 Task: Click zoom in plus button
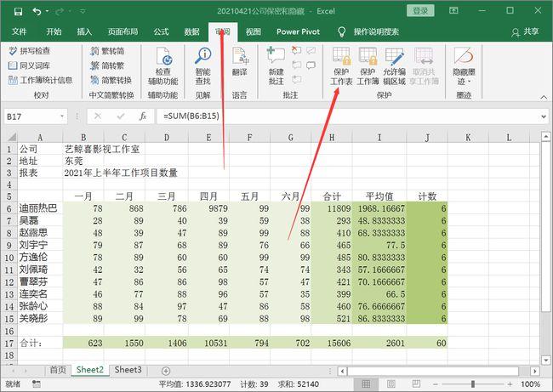point(510,383)
